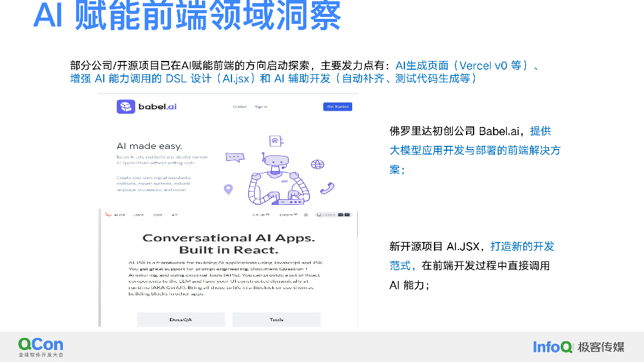Click the AI.JSX page vertical scrollbar
This screenshot has width=644, height=362.
pos(357,226)
